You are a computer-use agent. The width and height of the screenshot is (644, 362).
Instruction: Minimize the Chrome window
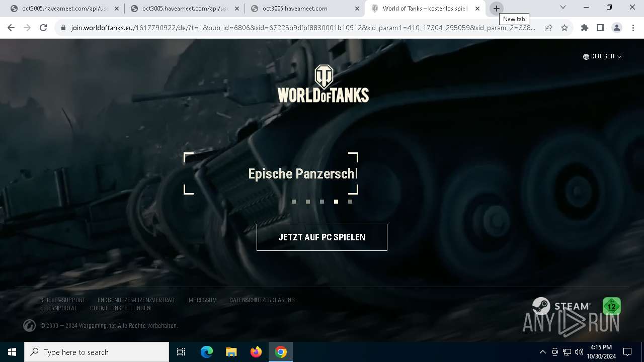click(x=586, y=7)
